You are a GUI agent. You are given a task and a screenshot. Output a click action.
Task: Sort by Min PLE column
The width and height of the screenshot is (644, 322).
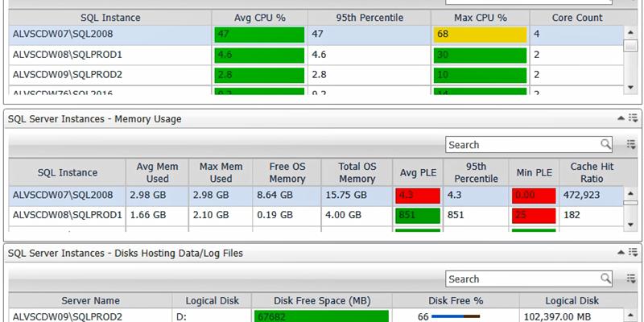[x=534, y=172]
